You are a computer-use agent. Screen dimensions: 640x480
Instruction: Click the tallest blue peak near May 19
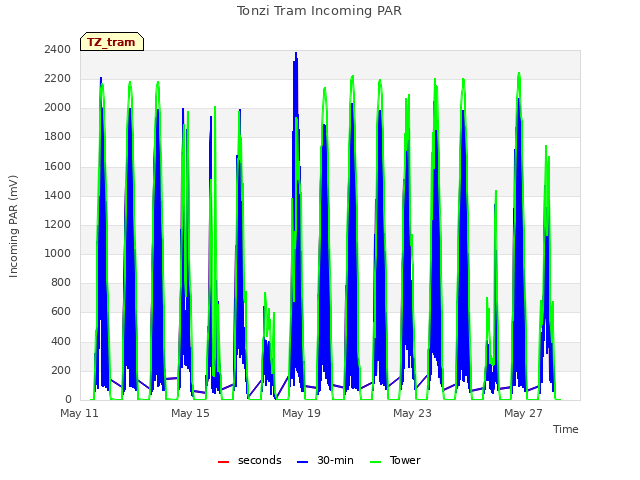click(296, 55)
